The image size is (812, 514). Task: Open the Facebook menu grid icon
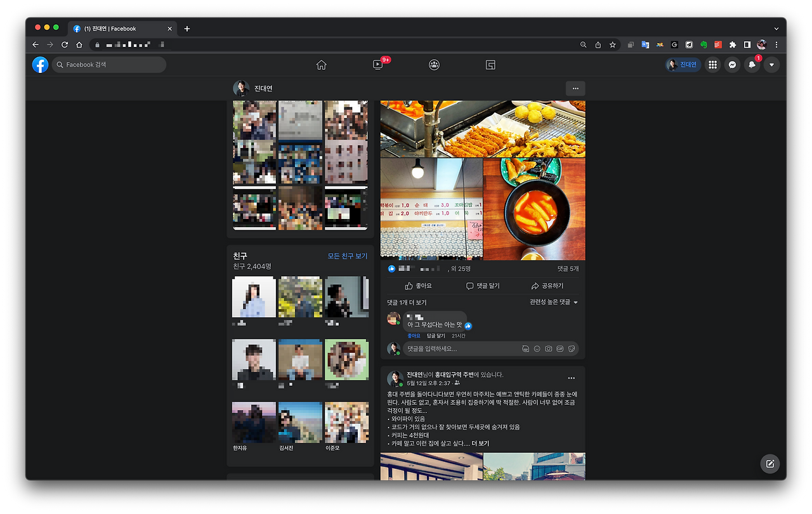click(x=713, y=65)
